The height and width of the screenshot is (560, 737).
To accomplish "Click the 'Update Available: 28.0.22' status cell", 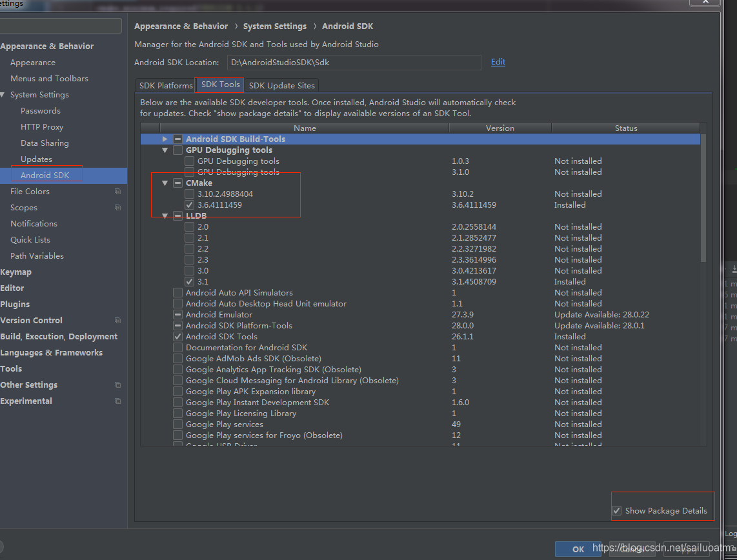I will pyautogui.click(x=601, y=315).
